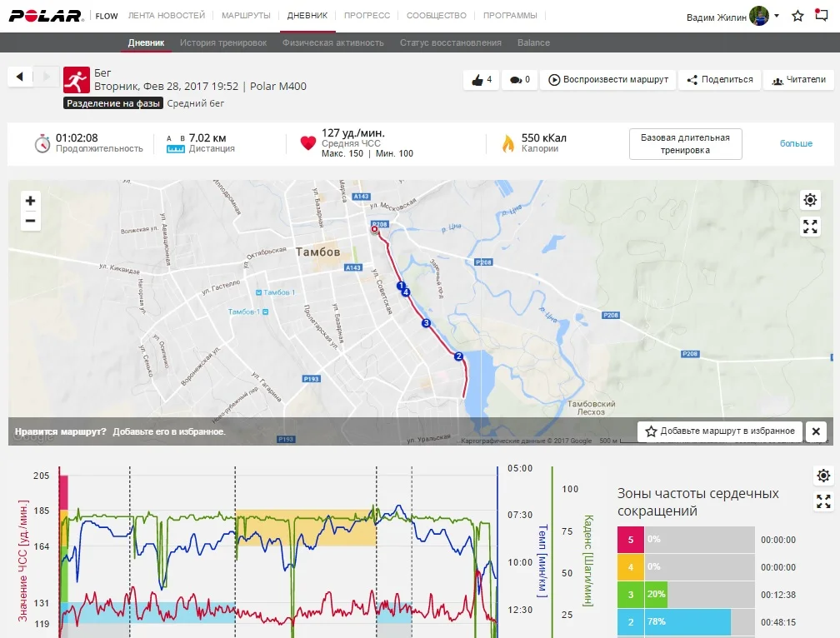Expand more details via больше link
The width and height of the screenshot is (840, 638).
point(796,143)
